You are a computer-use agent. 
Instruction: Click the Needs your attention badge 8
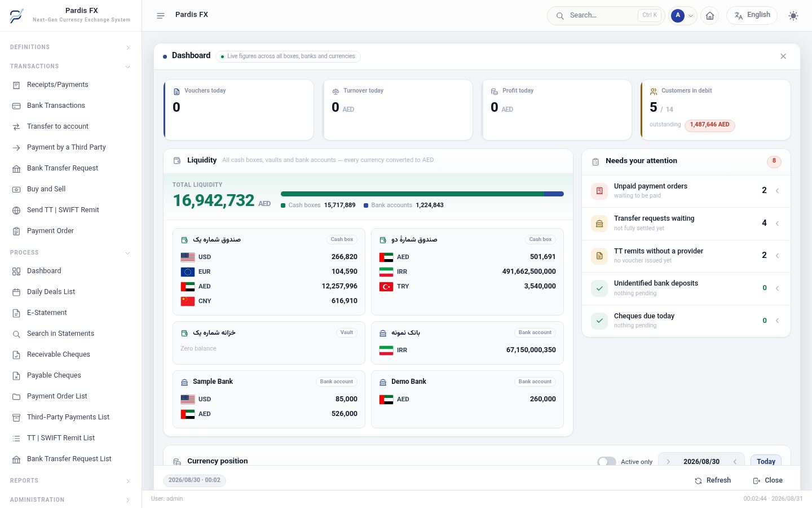[774, 161]
